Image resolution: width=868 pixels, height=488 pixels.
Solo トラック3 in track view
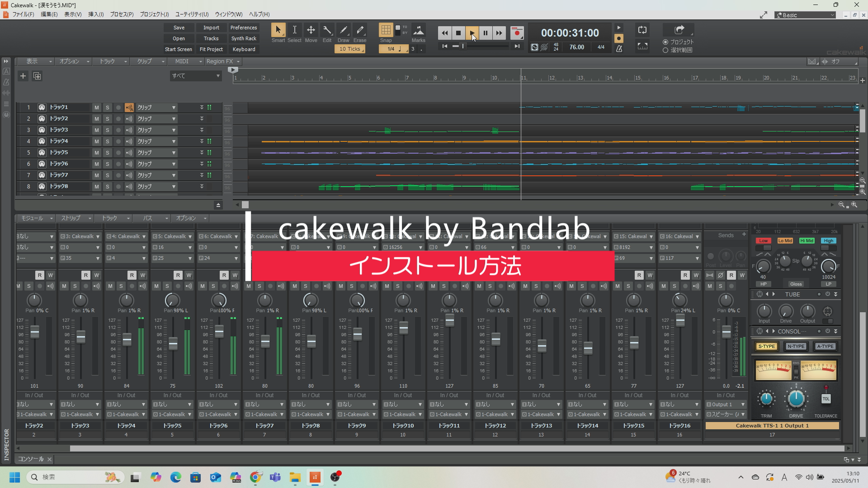pyautogui.click(x=107, y=130)
